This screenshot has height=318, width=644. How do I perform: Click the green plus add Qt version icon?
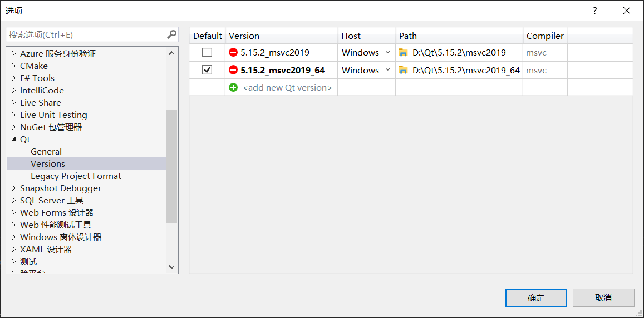pos(233,87)
